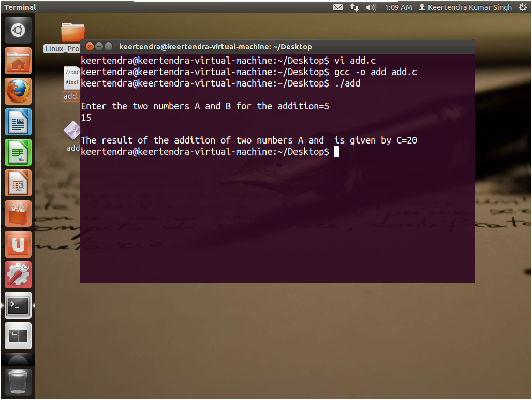Open the Ubuntu Dash home launcher

click(x=18, y=30)
